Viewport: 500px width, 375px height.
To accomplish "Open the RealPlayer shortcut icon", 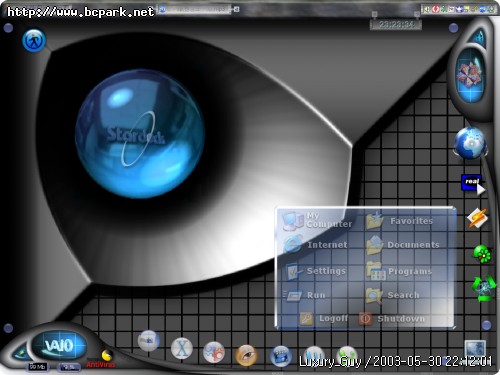I will click(473, 184).
